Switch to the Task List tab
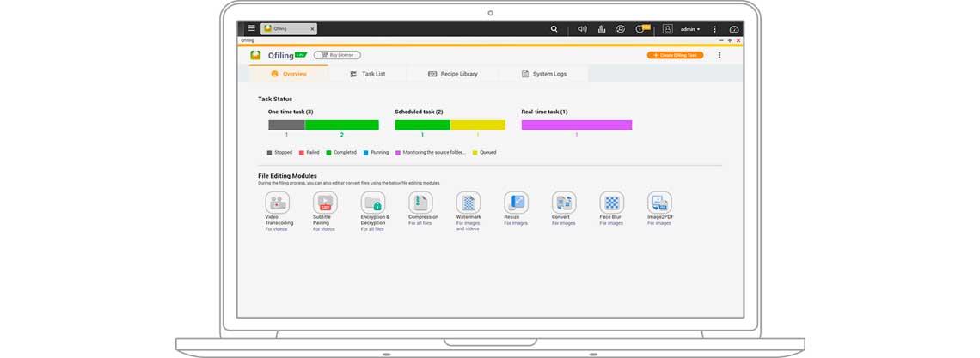The height and width of the screenshot is (358, 980). click(x=368, y=74)
